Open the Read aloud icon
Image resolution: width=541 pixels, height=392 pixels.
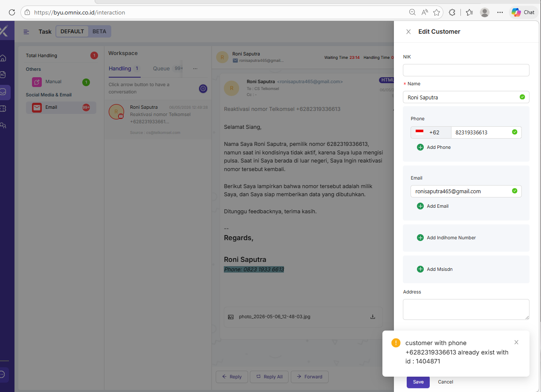pyautogui.click(x=425, y=12)
